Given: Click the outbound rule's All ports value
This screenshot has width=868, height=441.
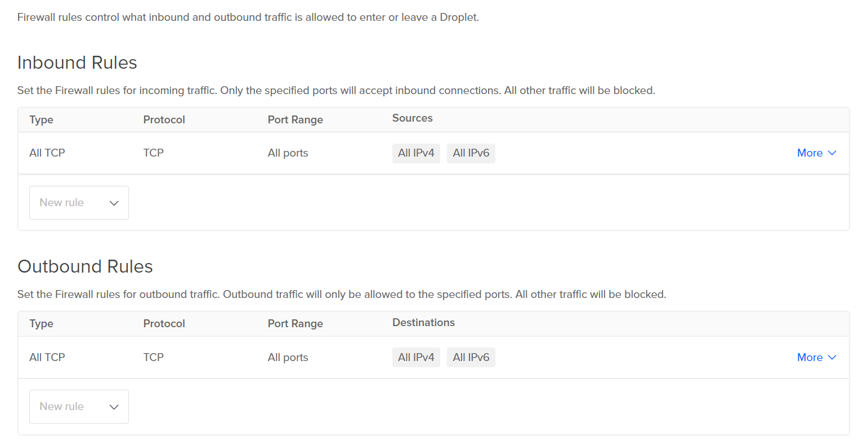Looking at the screenshot, I should pyautogui.click(x=288, y=358).
